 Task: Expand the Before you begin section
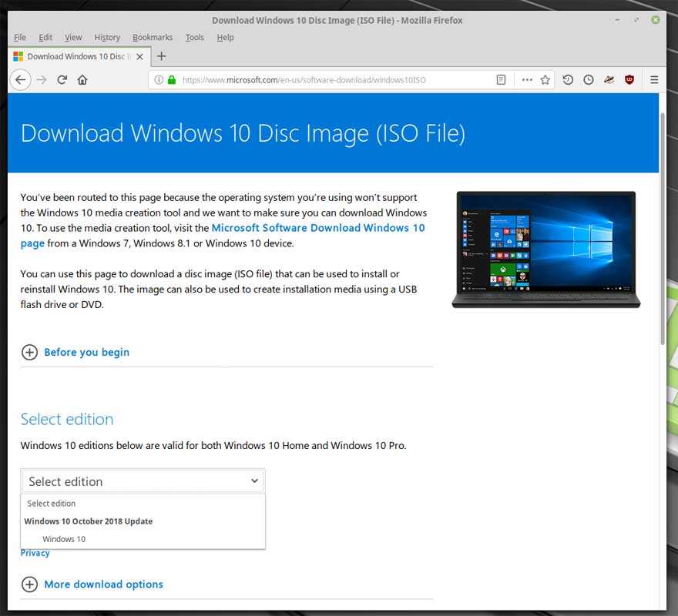(86, 352)
